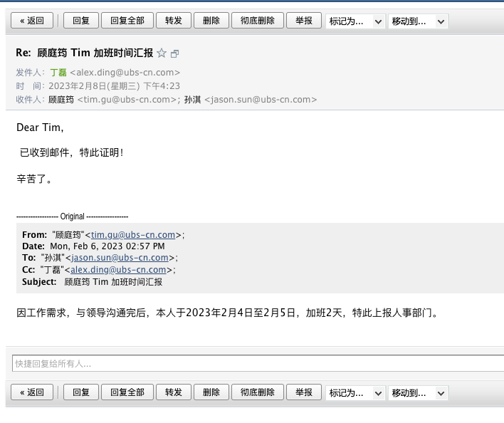The height and width of the screenshot is (423, 504).
Task: Delete email using top 删除 button
Action: 211,21
